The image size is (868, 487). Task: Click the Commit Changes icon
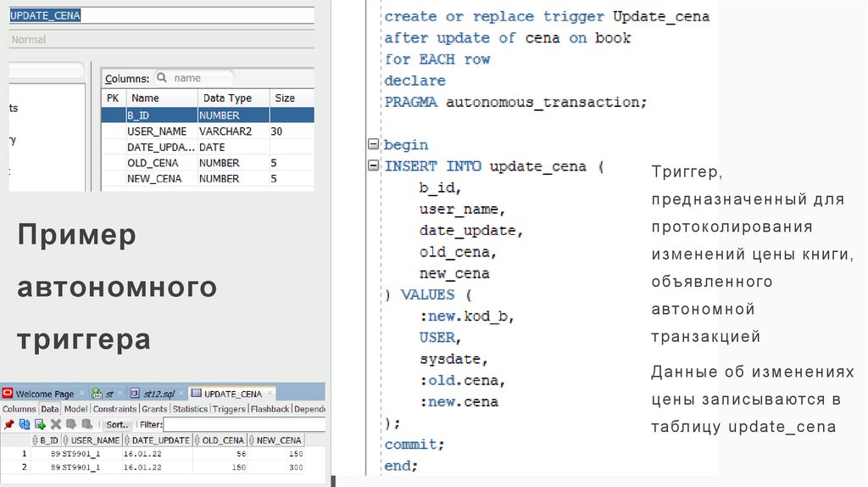coord(71,424)
